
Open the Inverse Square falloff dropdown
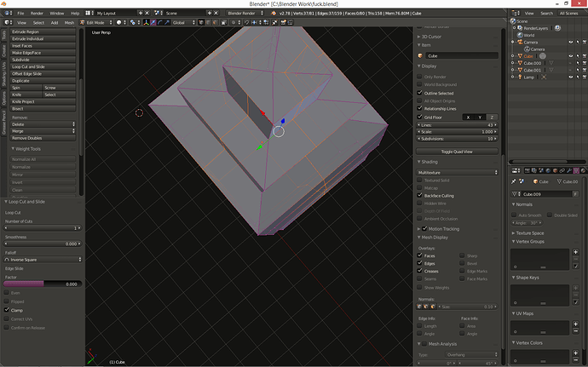click(x=43, y=259)
